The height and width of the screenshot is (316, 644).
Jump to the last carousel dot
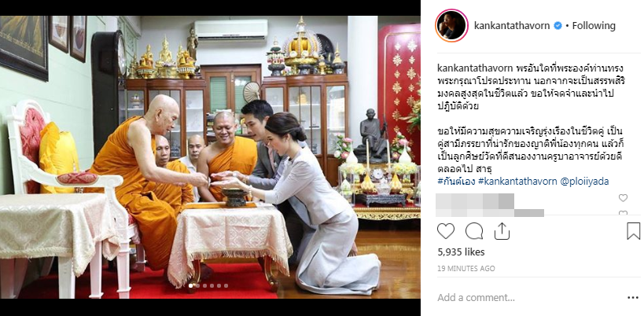(x=226, y=285)
